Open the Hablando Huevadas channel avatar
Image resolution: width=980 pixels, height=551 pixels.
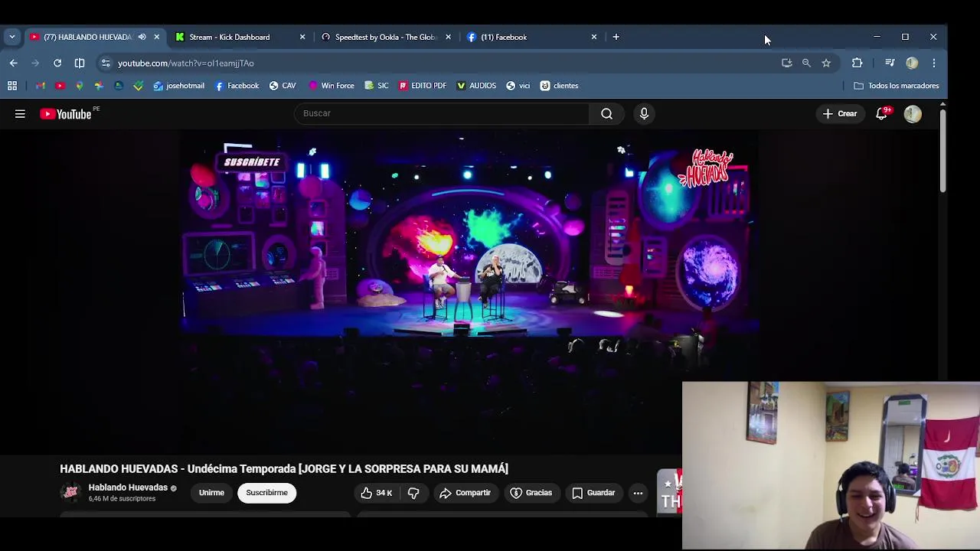coord(70,492)
